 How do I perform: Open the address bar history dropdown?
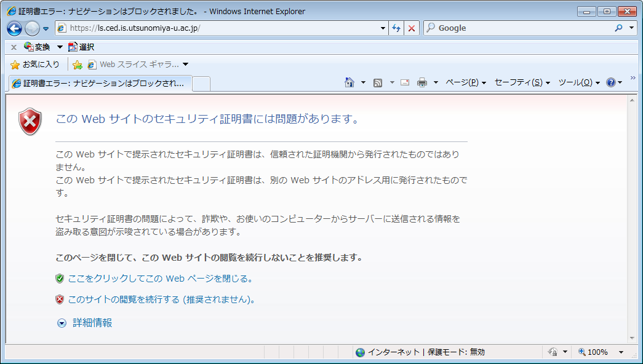coord(383,28)
